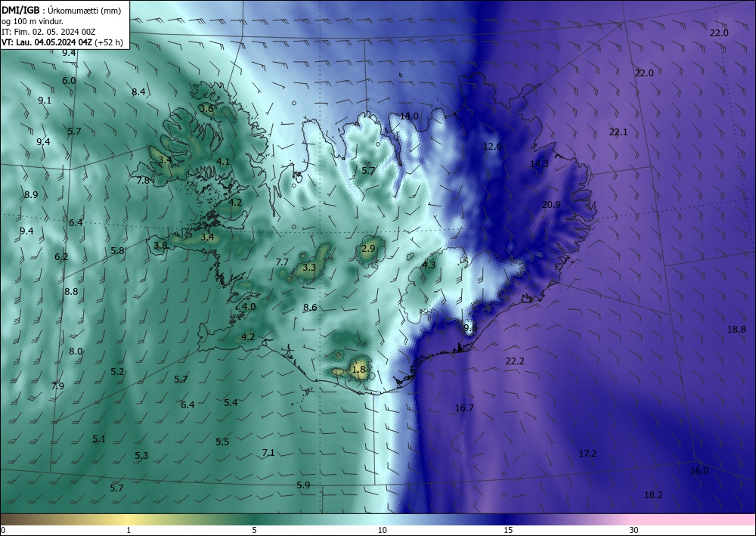756x536 pixels.
Task: Click the 4.0 map value
Action: tap(249, 307)
